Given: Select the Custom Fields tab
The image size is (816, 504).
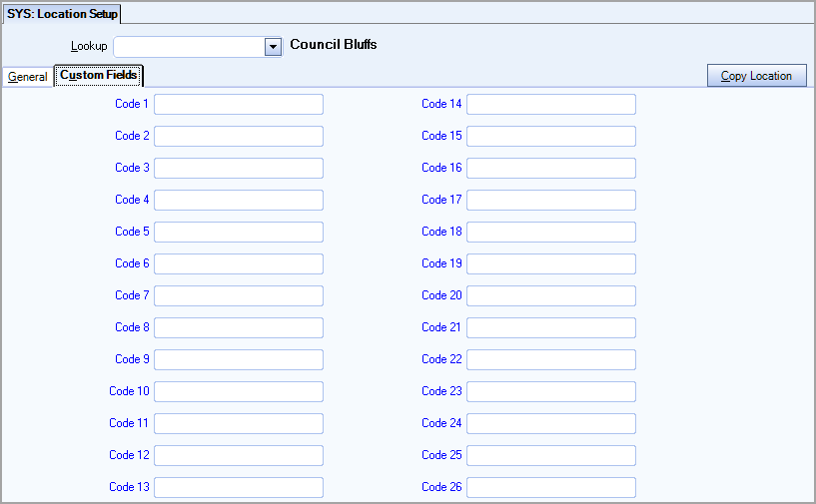Looking at the screenshot, I should click(x=98, y=76).
